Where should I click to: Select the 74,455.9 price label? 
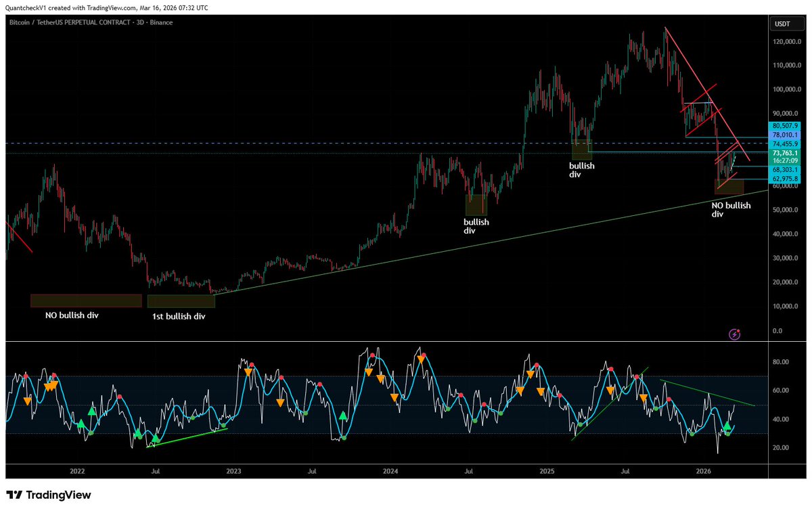tap(784, 144)
